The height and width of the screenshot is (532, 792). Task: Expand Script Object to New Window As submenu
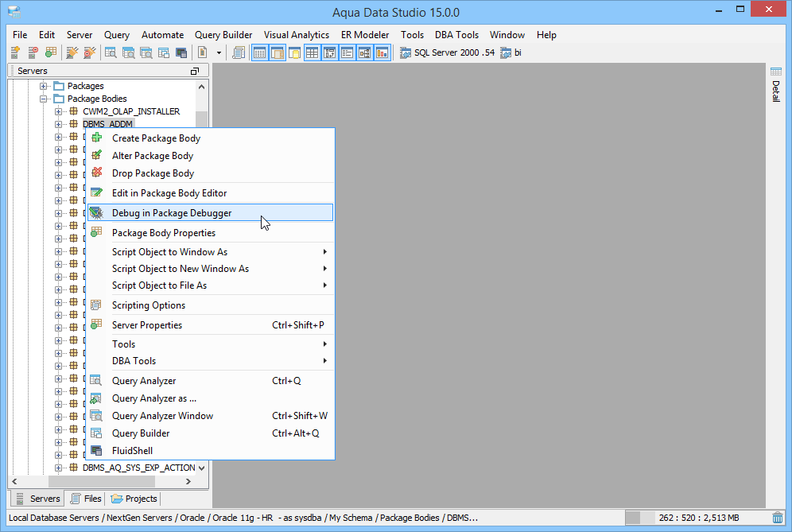210,268
